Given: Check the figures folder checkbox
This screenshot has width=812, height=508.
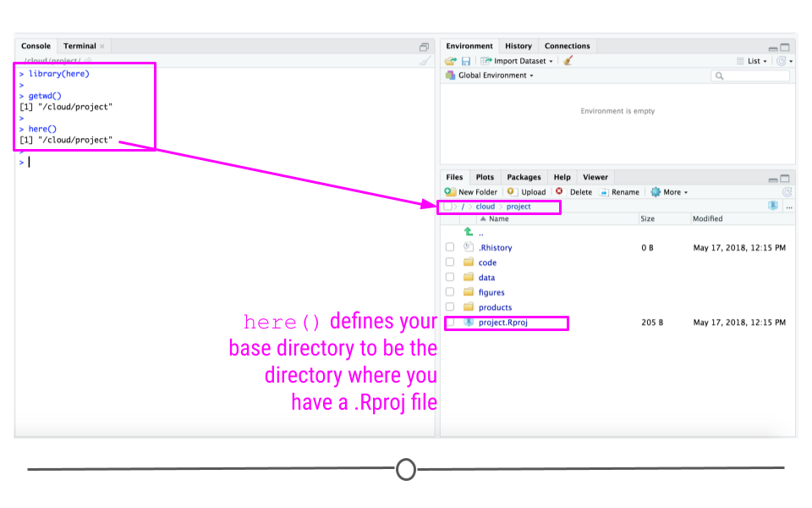Looking at the screenshot, I should 450,292.
